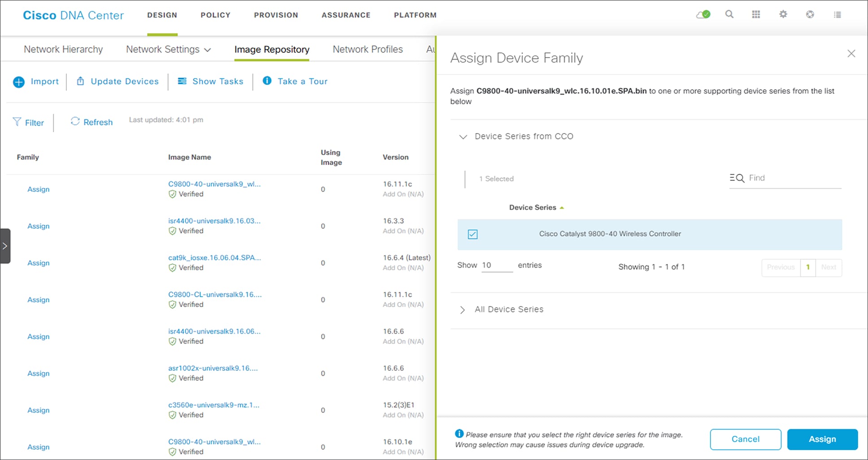Expand the left side panel handle
Viewport: 868px width, 460px height.
pyautogui.click(x=5, y=246)
